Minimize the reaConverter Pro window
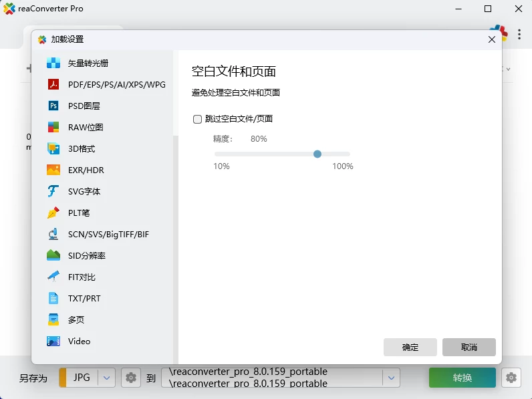 point(458,9)
